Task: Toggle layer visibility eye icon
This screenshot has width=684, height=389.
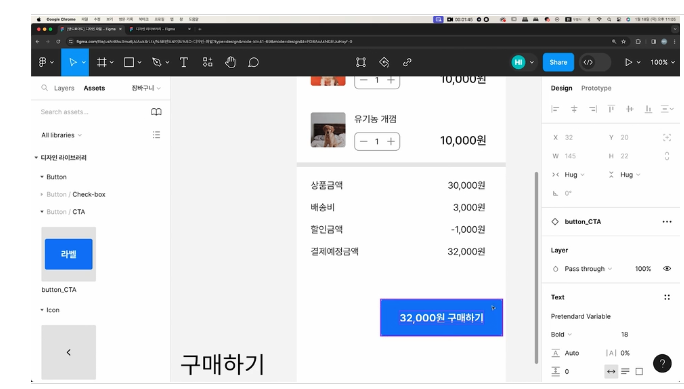Action: click(x=667, y=269)
